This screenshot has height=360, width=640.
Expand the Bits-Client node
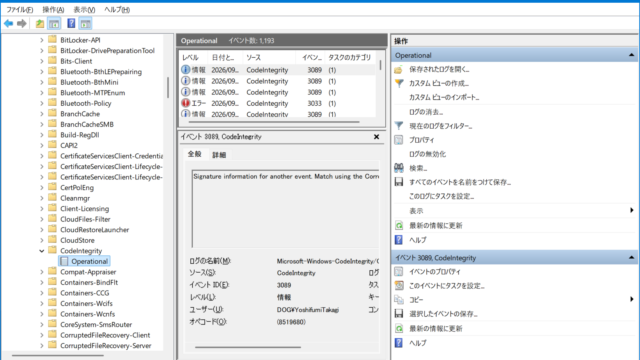[x=42, y=61]
